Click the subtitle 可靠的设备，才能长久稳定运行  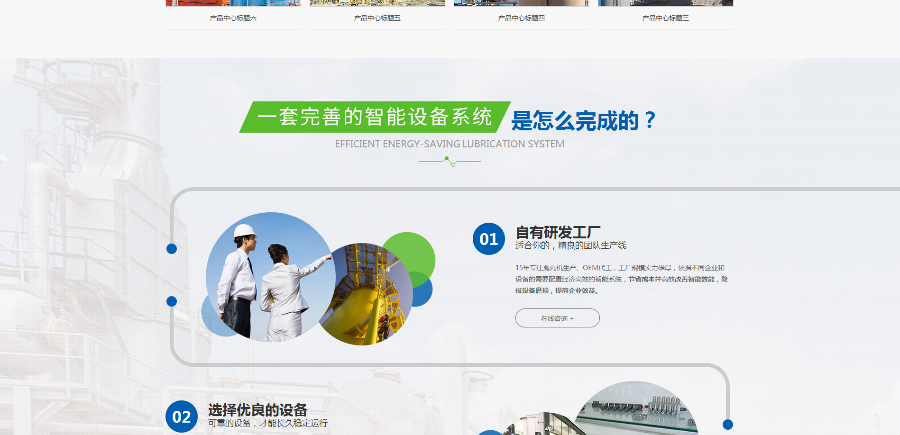click(268, 423)
